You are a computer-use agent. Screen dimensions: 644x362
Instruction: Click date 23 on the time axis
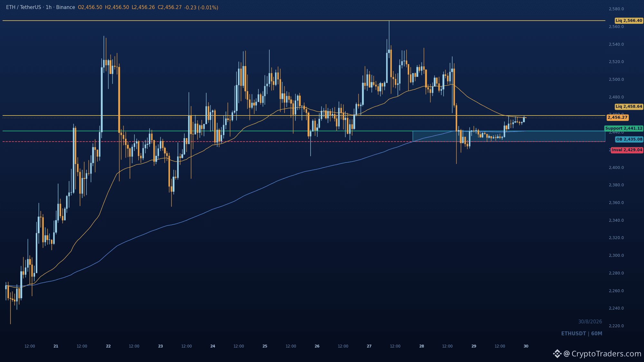point(160,346)
